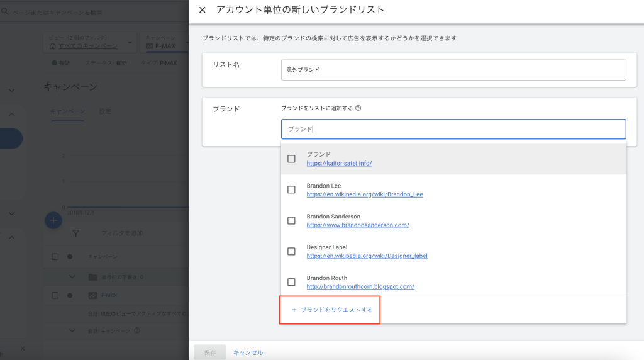
Task: Click the キャンセル button
Action: click(248, 352)
